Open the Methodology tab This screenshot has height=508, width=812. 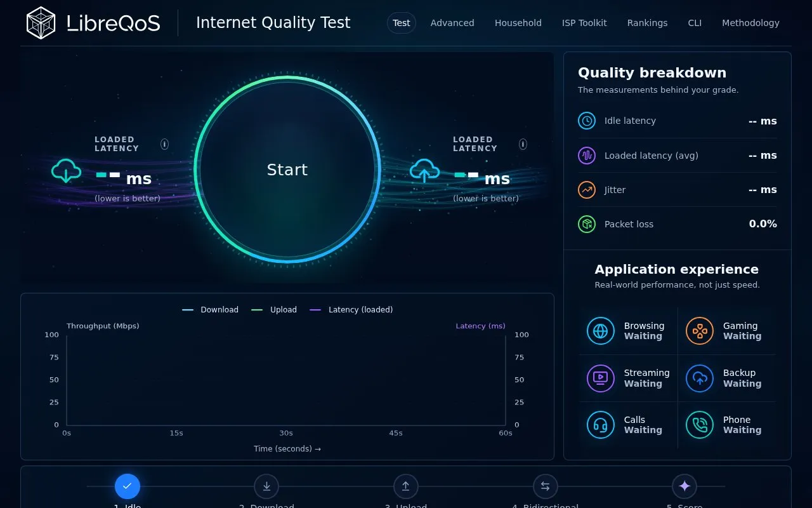click(x=750, y=23)
